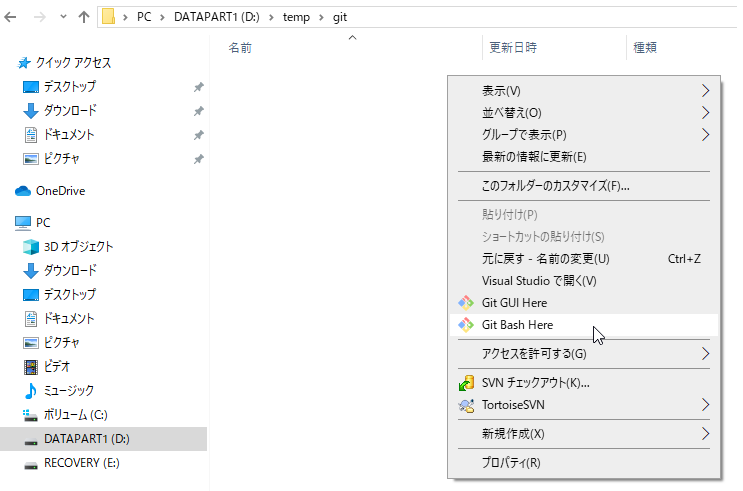Click the up arrow navigation button
Viewport: 743px width, 491px height.
(x=83, y=16)
